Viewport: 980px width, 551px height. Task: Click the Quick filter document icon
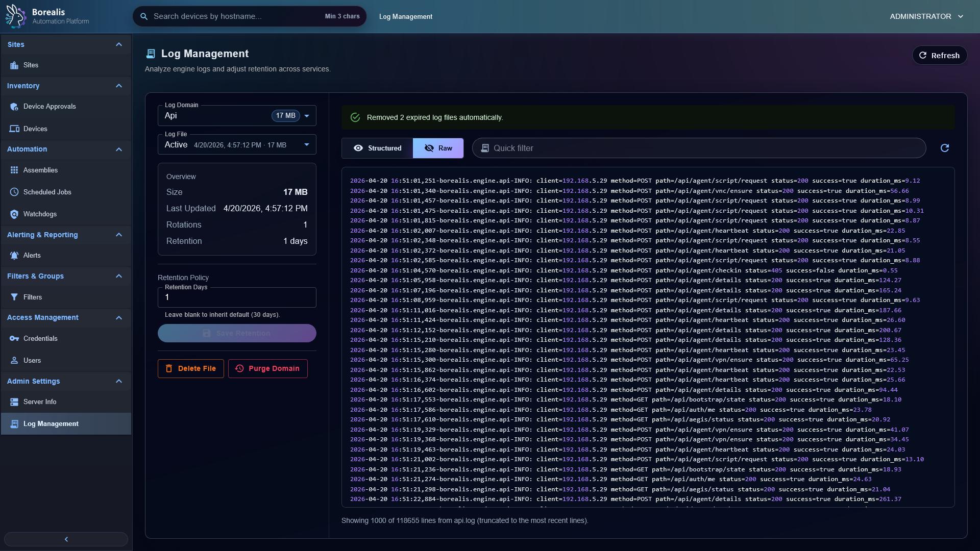point(485,148)
